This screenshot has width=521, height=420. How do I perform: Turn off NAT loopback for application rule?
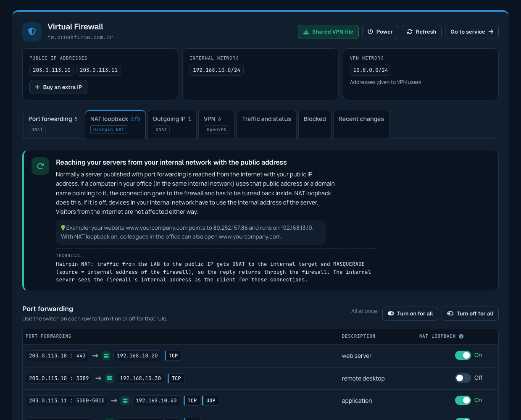[463, 400]
